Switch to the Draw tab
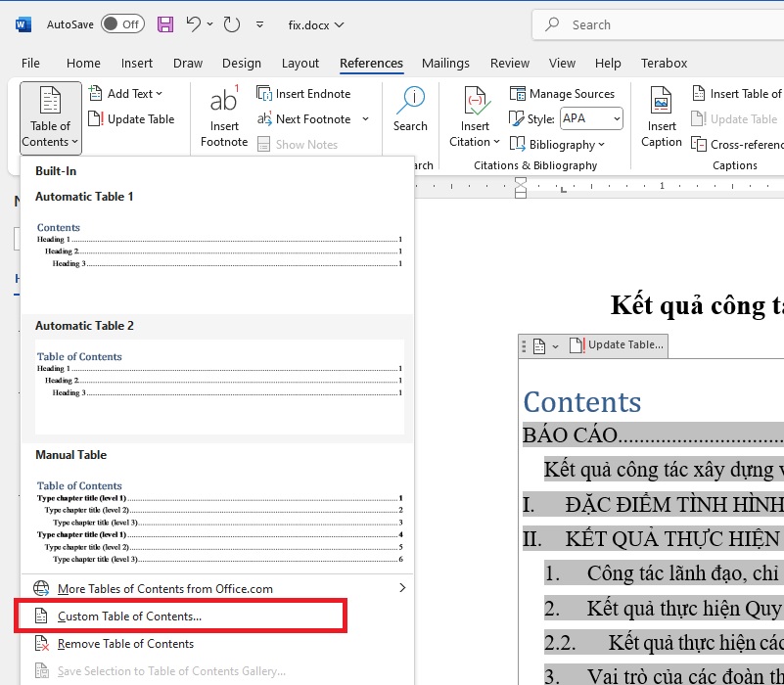 pyautogui.click(x=188, y=63)
